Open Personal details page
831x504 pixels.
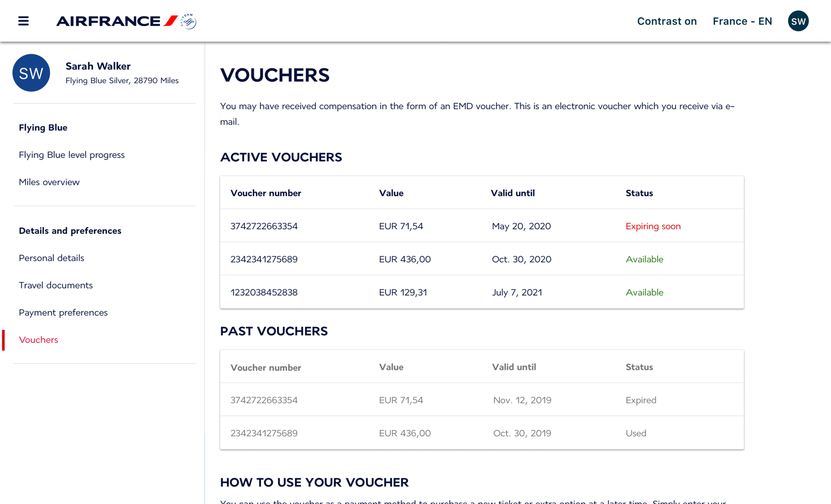tap(51, 258)
